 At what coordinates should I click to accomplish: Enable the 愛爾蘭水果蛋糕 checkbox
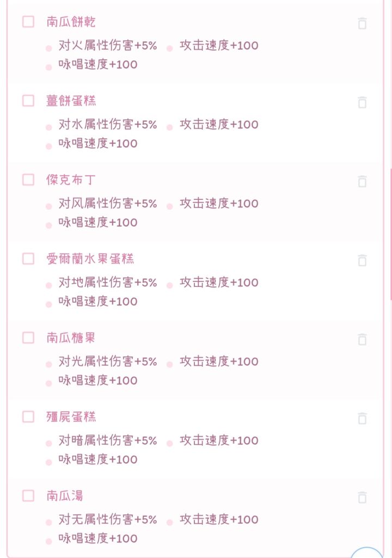click(x=28, y=259)
